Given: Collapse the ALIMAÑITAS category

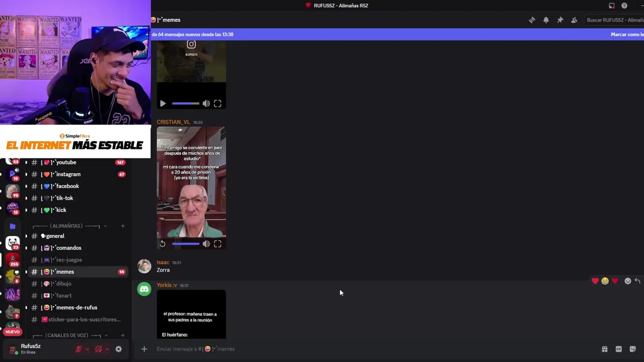Looking at the screenshot, I should pos(69,226).
